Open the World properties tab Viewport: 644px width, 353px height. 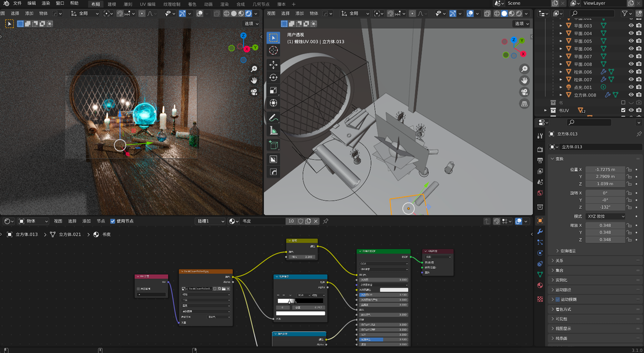pyautogui.click(x=540, y=193)
